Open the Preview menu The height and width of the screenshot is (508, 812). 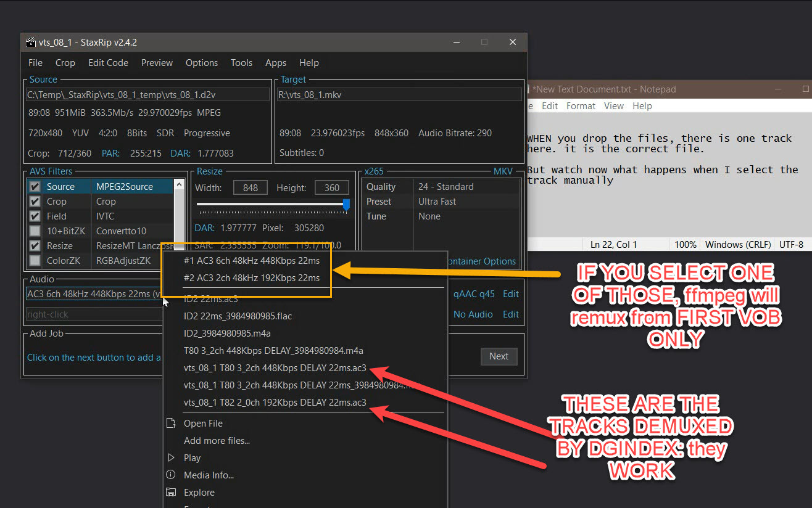click(157, 63)
